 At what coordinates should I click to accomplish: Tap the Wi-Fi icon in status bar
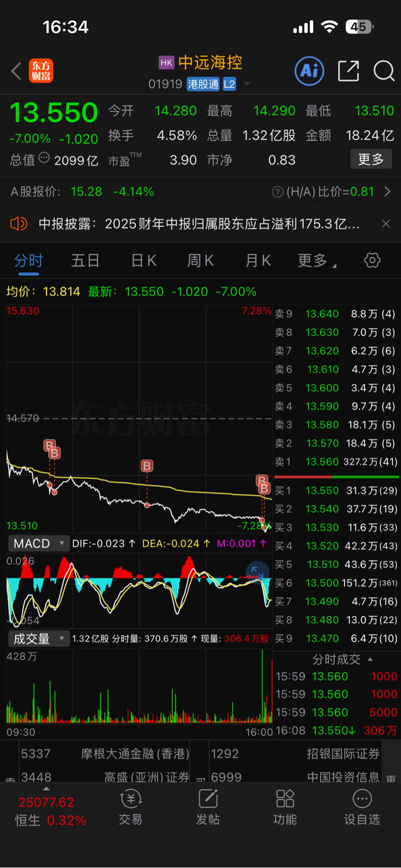(x=329, y=27)
